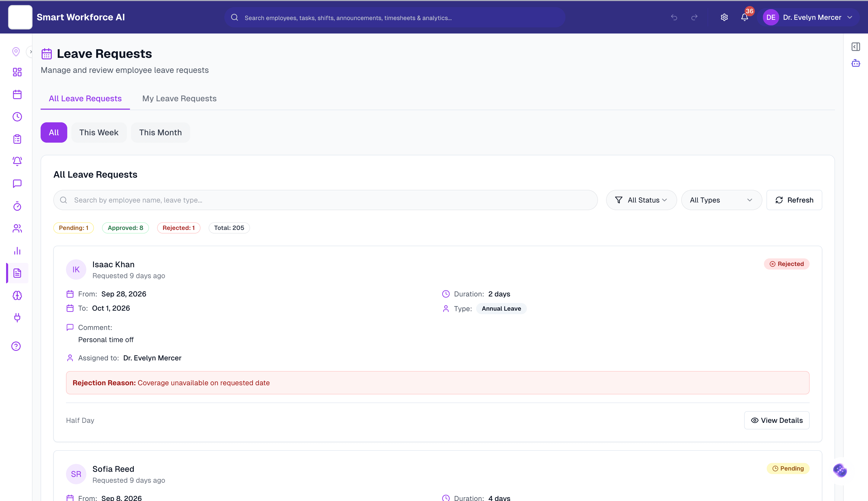Click the IK avatar for Isaac Khan
The height and width of the screenshot is (501, 868).
pyautogui.click(x=76, y=270)
